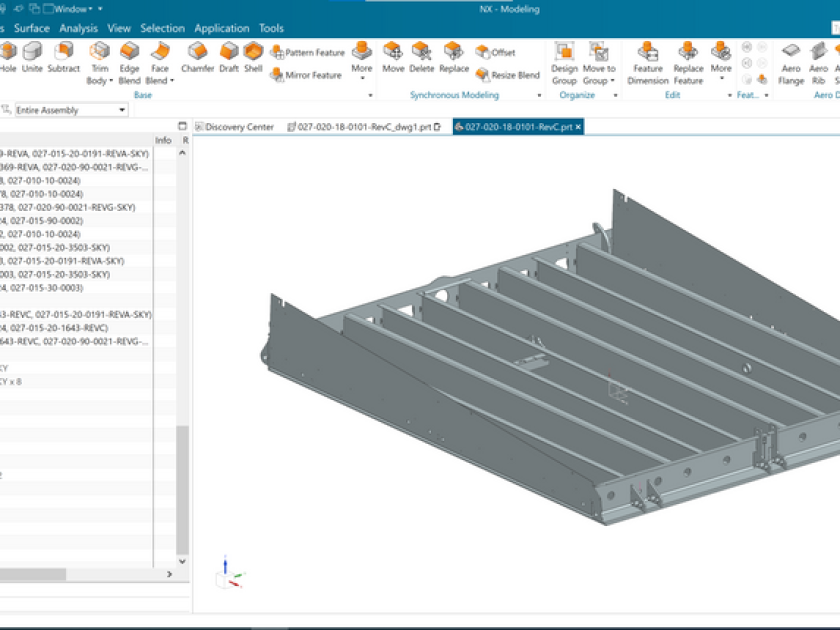Open the Replace Feature tool
Viewport: 840px width, 630px height.
pos(688,63)
